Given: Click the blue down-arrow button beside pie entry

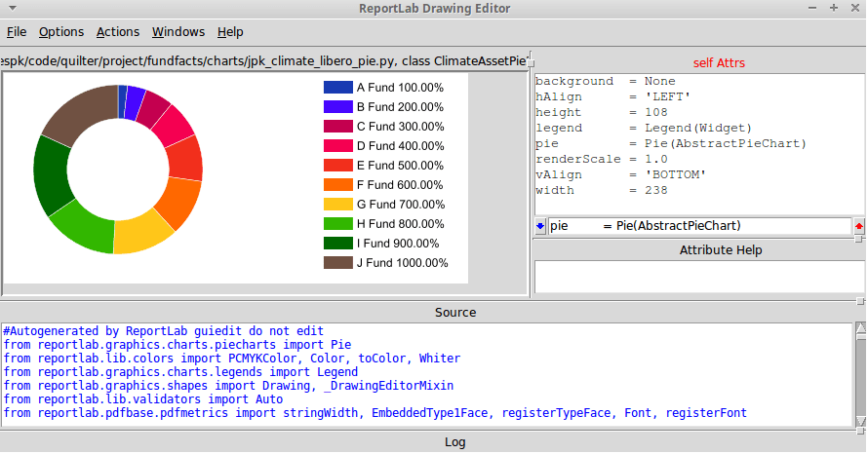Looking at the screenshot, I should (540, 226).
